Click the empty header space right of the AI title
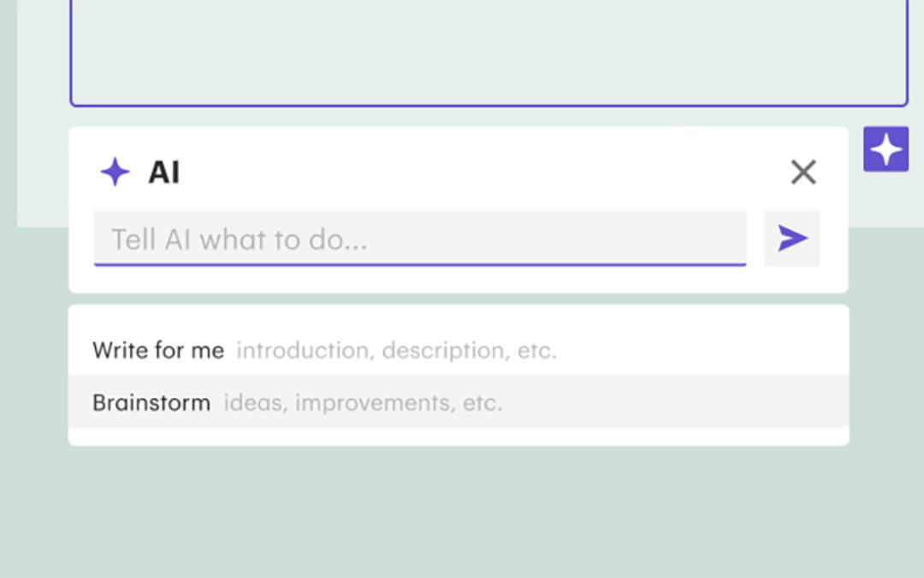The image size is (924, 578). [x=479, y=172]
